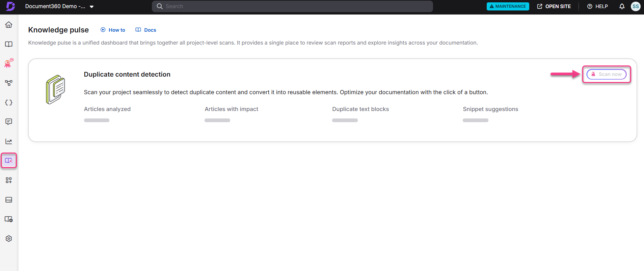Open Settings gear in sidebar
This screenshot has width=644, height=271.
tap(9, 239)
